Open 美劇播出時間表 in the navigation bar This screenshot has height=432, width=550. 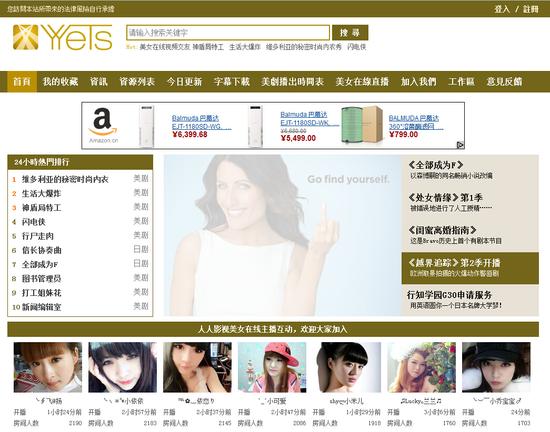(292, 82)
